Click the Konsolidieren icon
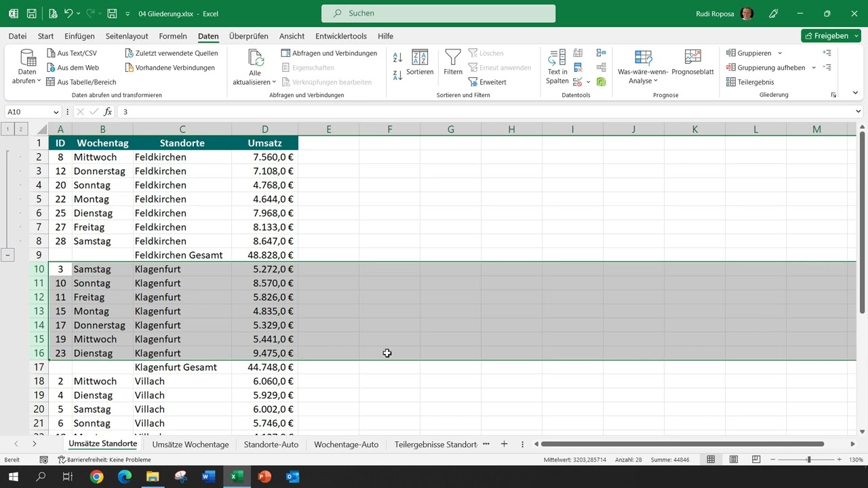Screen dimensions: 868x488 (601, 53)
